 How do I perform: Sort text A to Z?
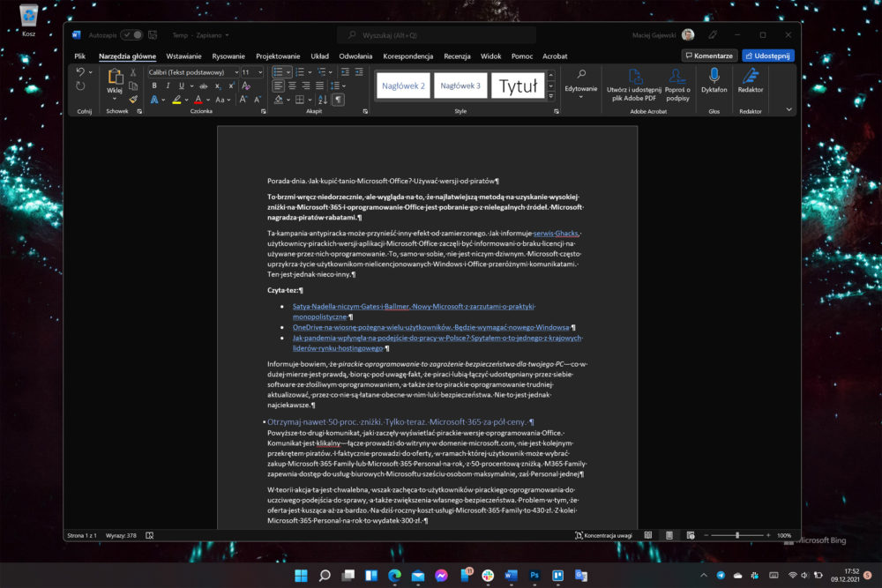[x=323, y=100]
